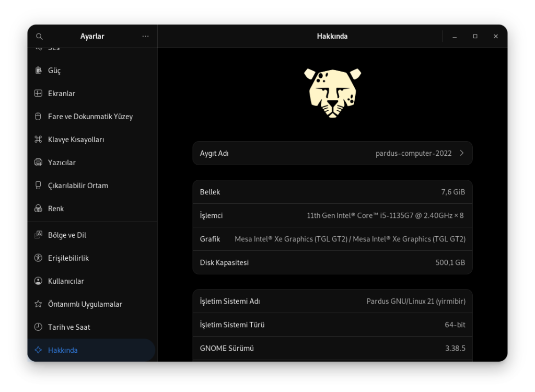Viewport: 535px width, 392px height.
Task: Open the settings search magnifier icon
Action: pyautogui.click(x=39, y=36)
